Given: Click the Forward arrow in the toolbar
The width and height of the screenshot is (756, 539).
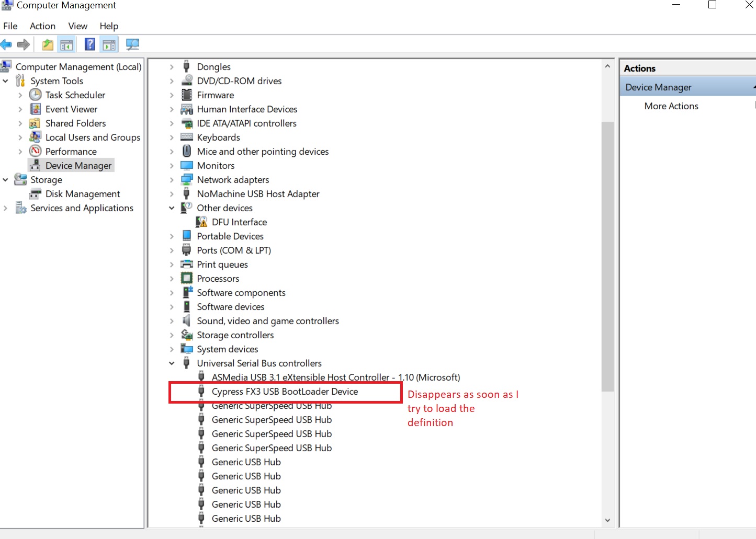Looking at the screenshot, I should click(x=24, y=45).
